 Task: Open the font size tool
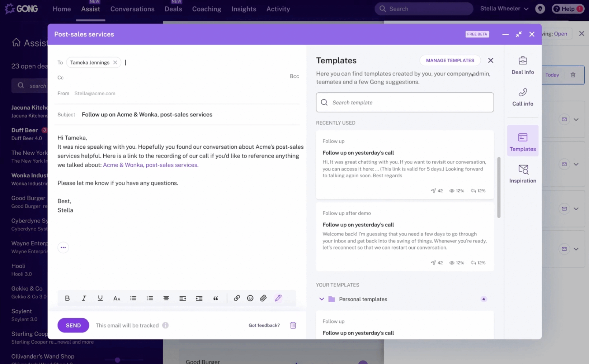click(117, 298)
